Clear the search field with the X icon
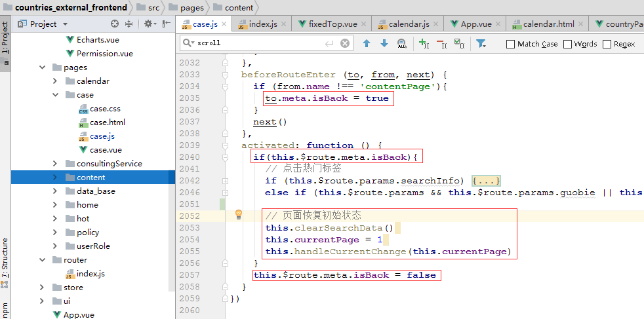 (x=346, y=43)
